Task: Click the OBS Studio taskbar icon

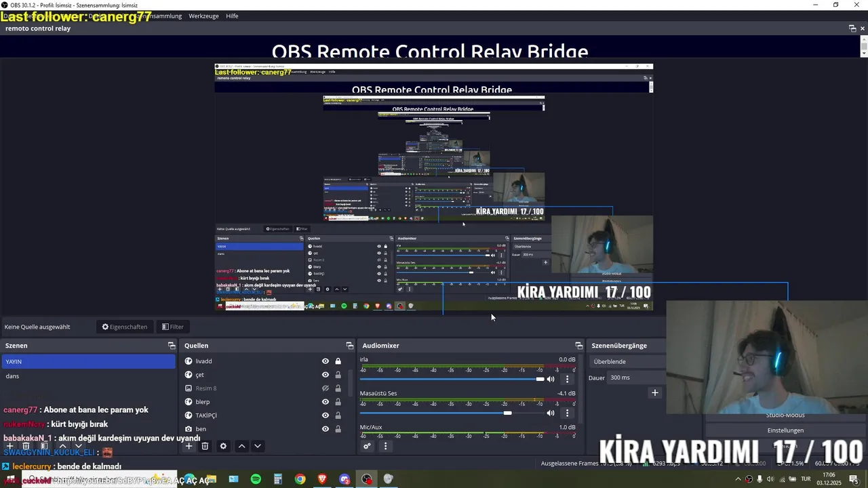Action: click(367, 479)
